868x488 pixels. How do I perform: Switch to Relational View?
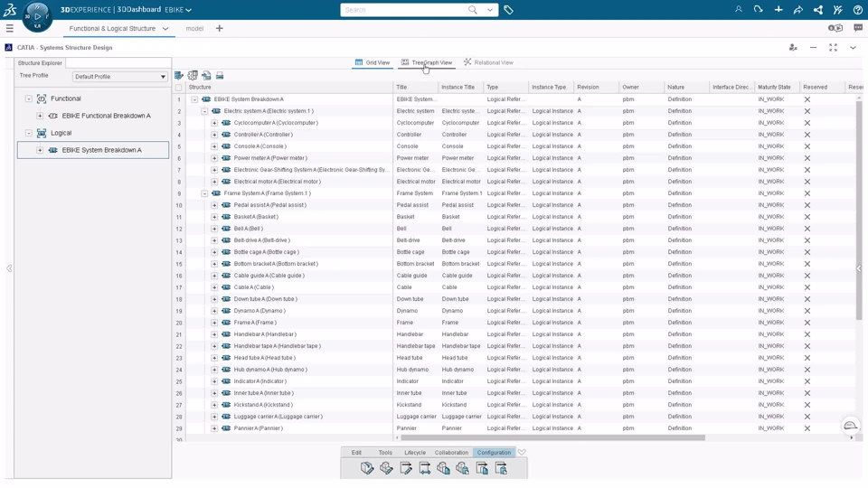[488, 62]
